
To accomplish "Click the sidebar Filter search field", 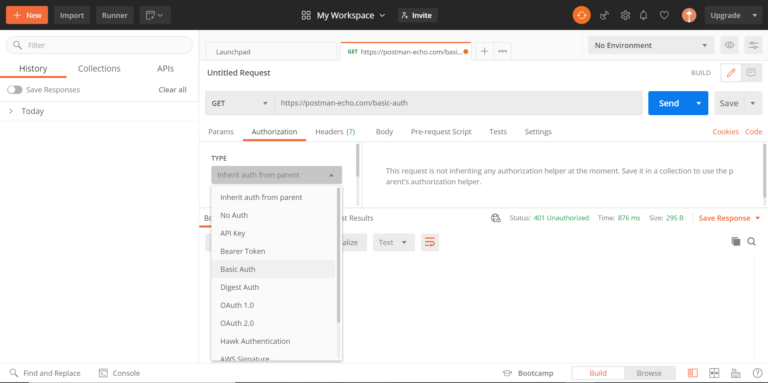I will coord(99,45).
